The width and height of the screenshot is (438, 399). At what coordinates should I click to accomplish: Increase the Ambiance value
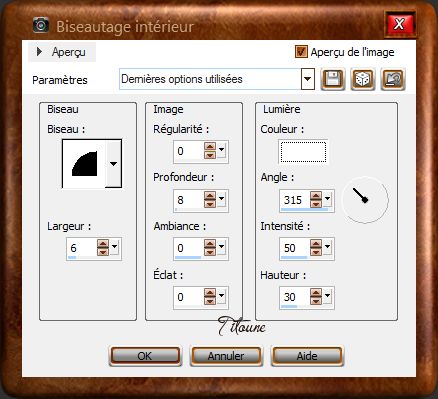tap(210, 244)
